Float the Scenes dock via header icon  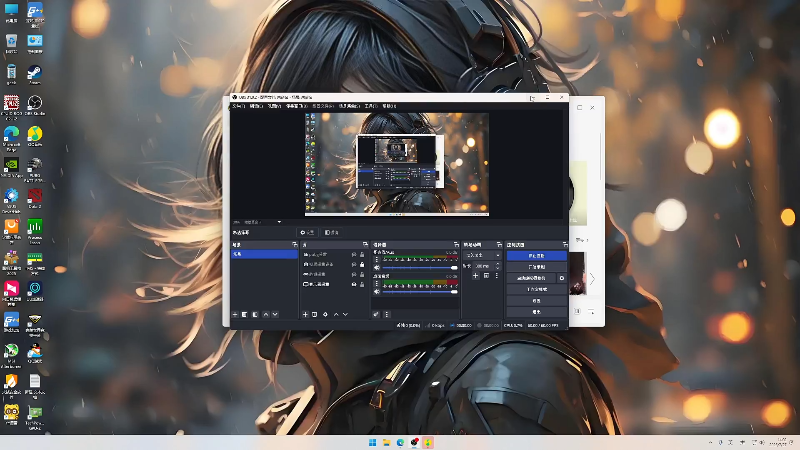(294, 245)
